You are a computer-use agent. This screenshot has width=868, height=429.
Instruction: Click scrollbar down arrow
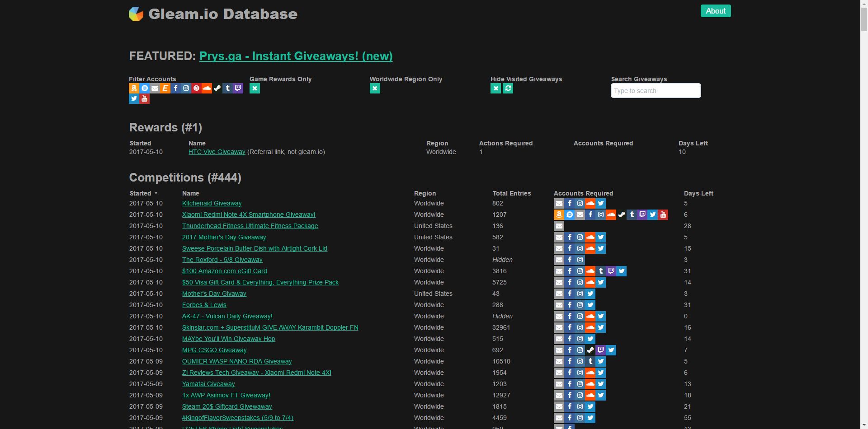[864, 425]
